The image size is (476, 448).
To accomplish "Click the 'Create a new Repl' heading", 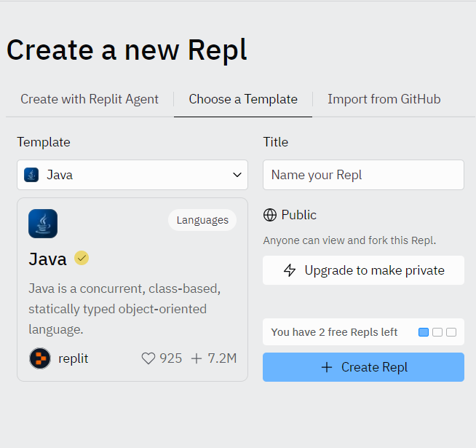I will (x=127, y=50).
